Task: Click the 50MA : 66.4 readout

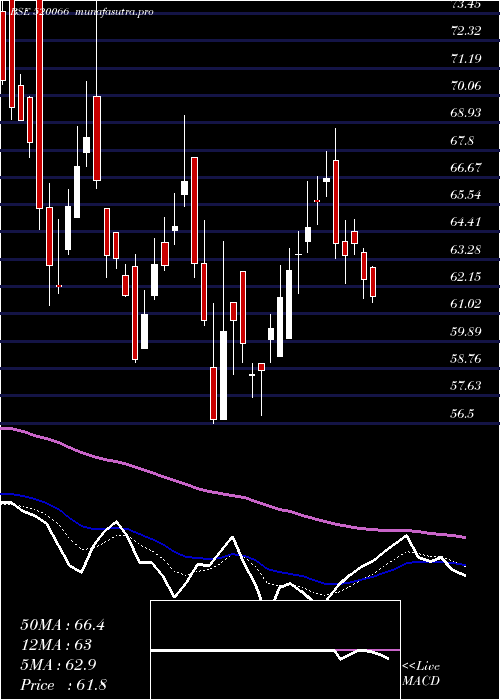Action: 62,625
